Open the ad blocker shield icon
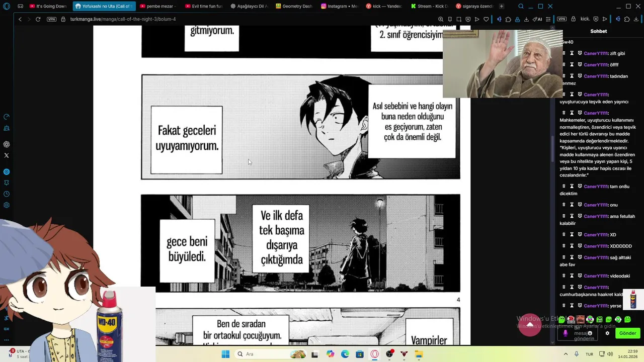 pyautogui.click(x=468, y=19)
